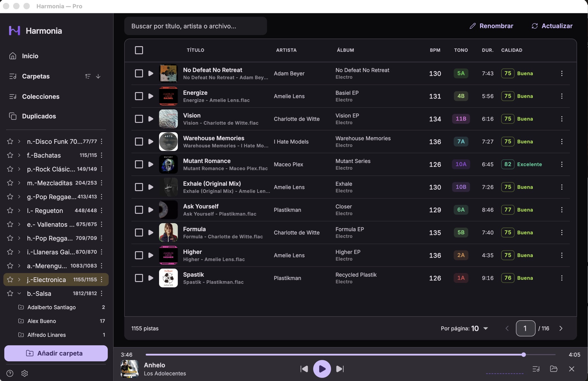The height and width of the screenshot is (381, 588).
Task: Select the Higher track checkbox
Action: point(139,255)
